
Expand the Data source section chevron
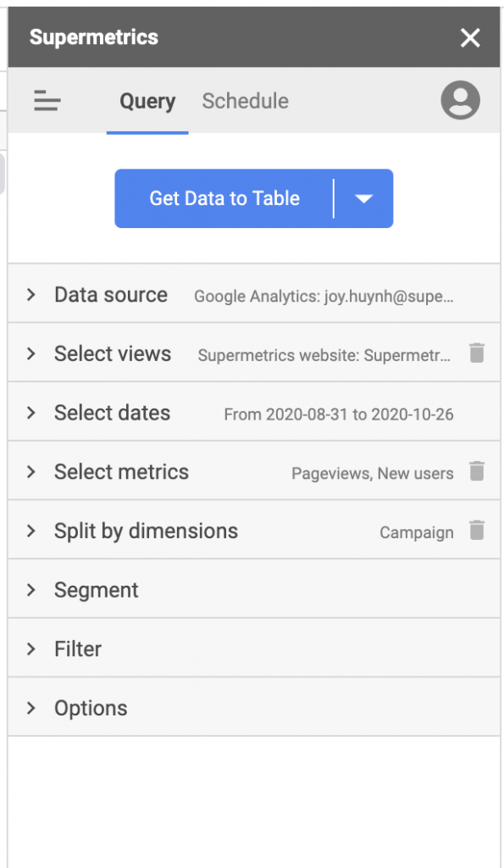tap(31, 294)
